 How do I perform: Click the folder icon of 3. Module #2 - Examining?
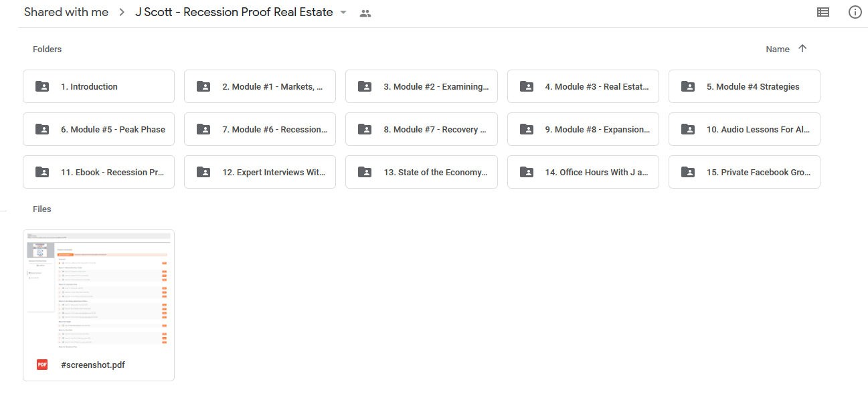[365, 86]
